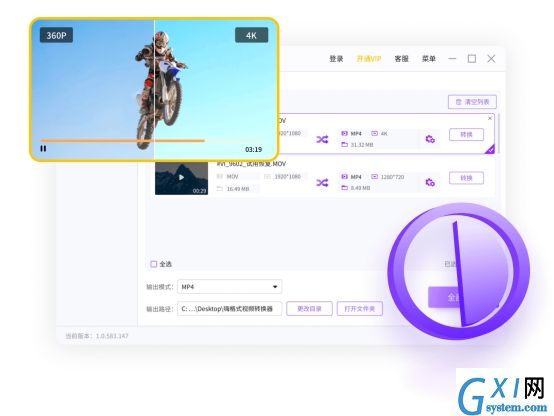This screenshot has height=416, width=554.
Task: Open the 开通VIP upgrade option
Action: point(369,59)
